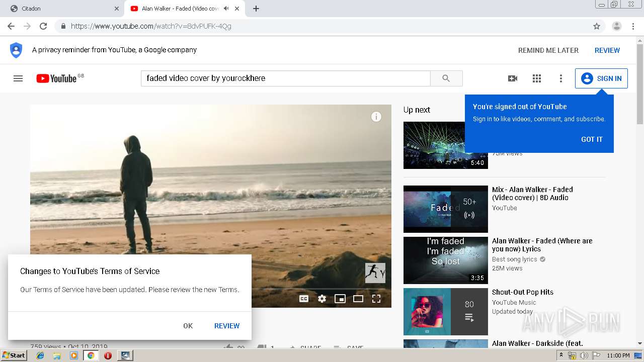The image size is (644, 362).
Task: Enter full screen on the video
Action: click(x=376, y=299)
